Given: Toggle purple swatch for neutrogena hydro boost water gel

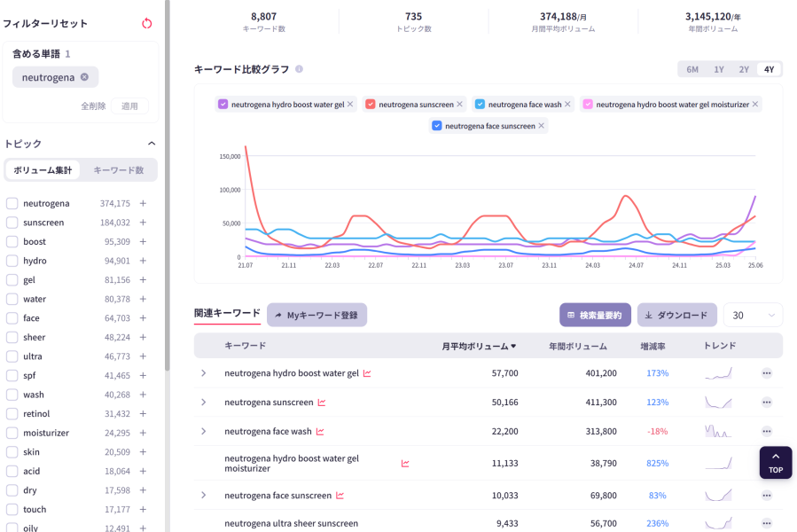Looking at the screenshot, I should tap(223, 105).
